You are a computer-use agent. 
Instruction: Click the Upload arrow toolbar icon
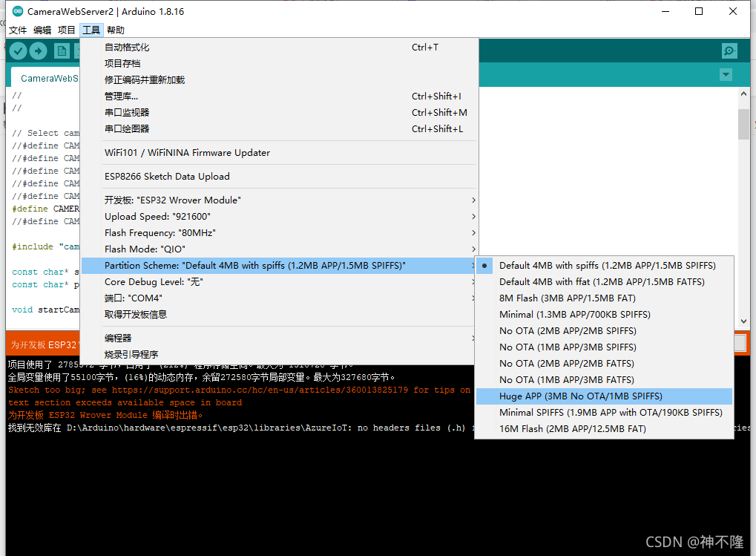[x=38, y=50]
